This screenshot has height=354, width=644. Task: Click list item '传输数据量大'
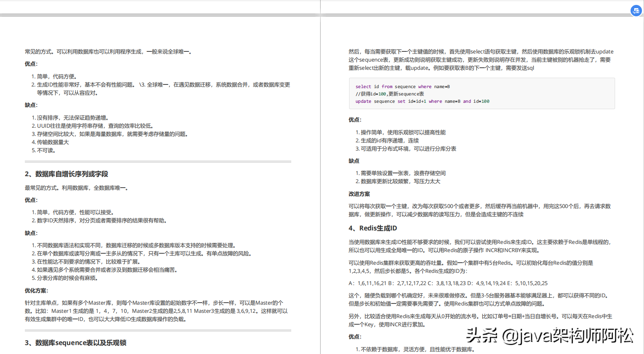[50, 142]
